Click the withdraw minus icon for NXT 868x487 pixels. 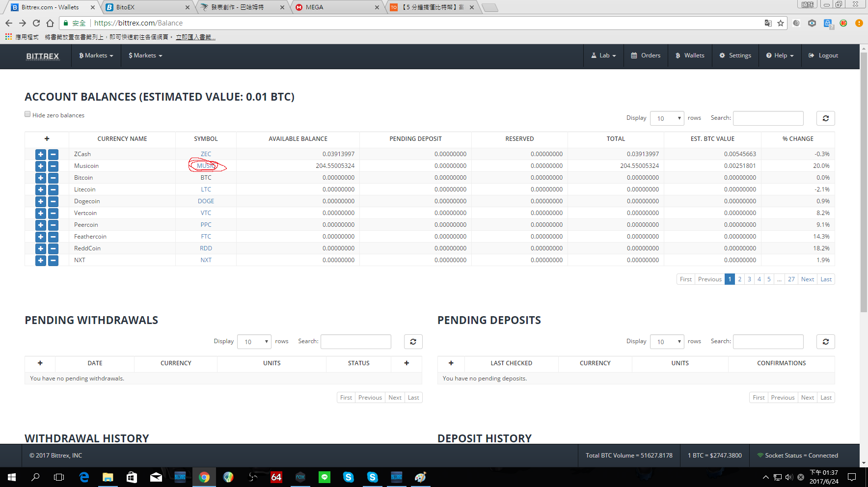(53, 260)
